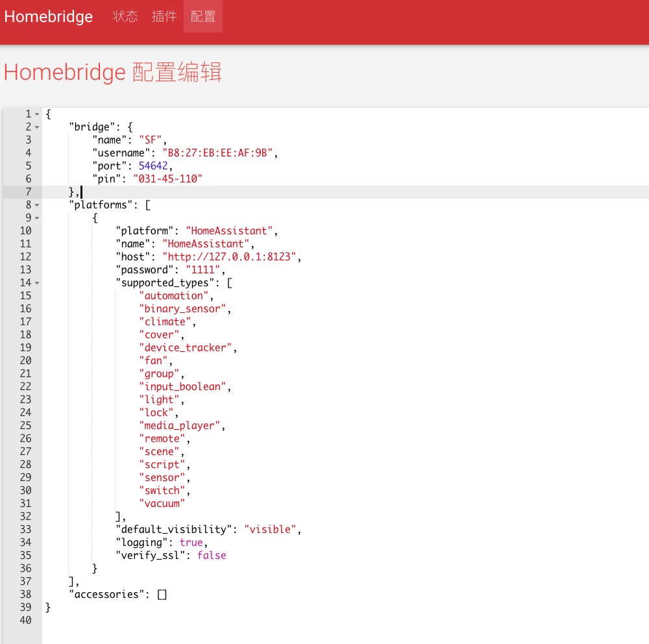Click the verify_ssl value false

coord(212,555)
